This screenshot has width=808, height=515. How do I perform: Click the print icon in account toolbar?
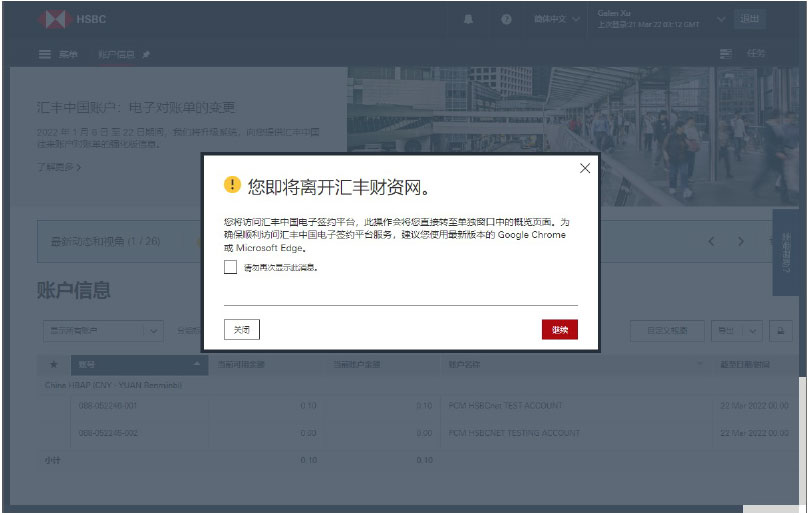click(x=780, y=330)
